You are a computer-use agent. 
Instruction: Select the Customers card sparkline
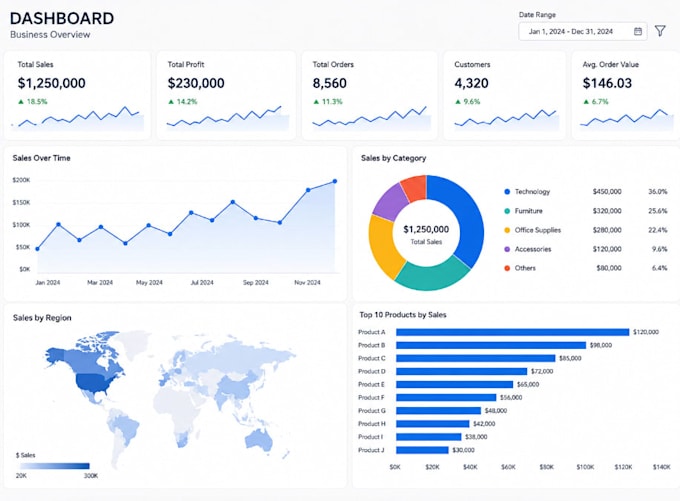(506, 119)
